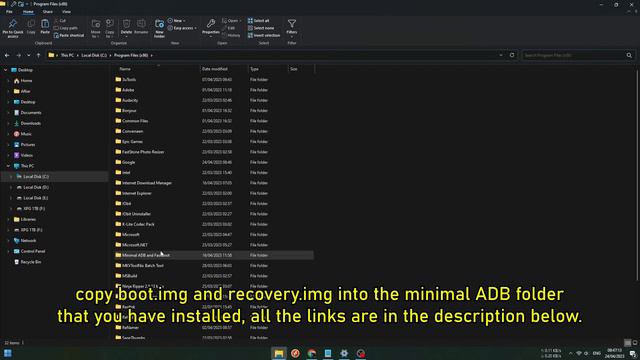Collapse the This PC tree node
This screenshot has height=360, width=640.
(8, 166)
